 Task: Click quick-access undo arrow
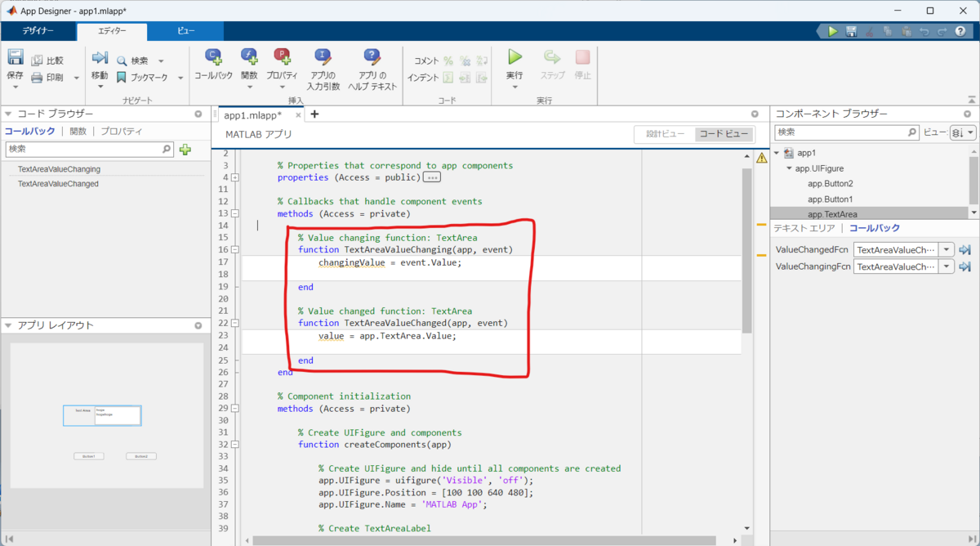[x=924, y=32]
